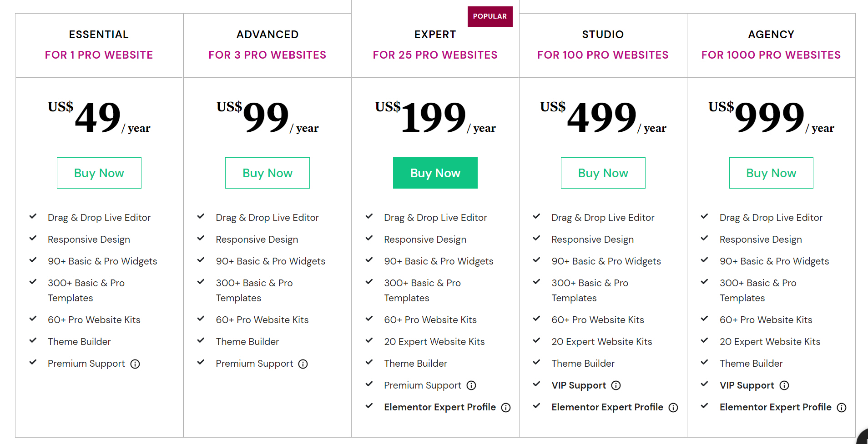
Task: Open the Premium Support info tooltip in Essential plan
Action: pos(135,364)
